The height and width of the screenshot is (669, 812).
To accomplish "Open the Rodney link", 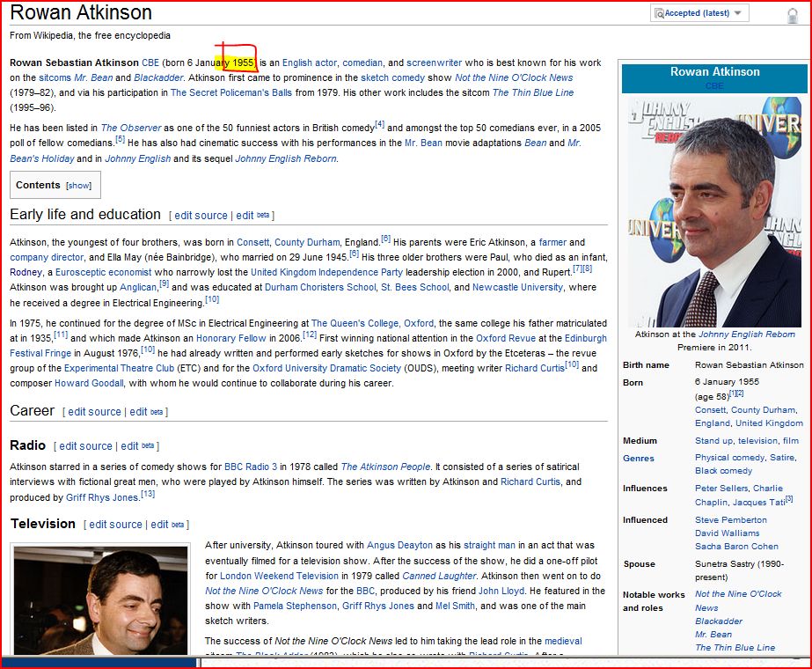I will [x=26, y=273].
